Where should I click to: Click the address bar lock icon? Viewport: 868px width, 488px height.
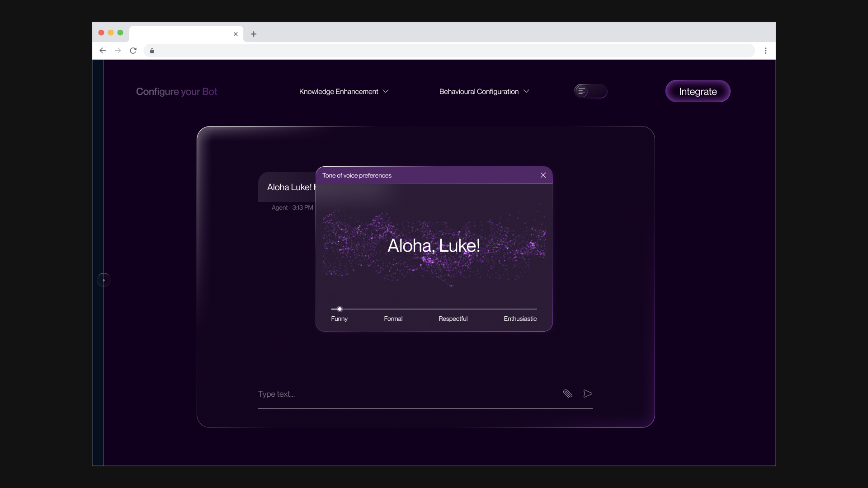(152, 51)
